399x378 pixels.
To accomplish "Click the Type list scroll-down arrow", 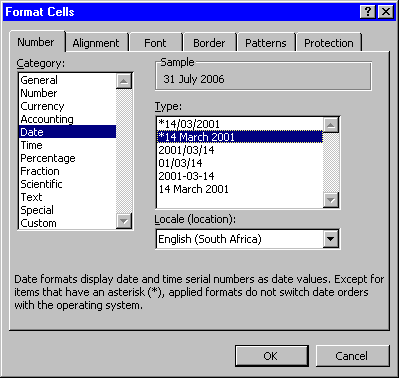I will pyautogui.click(x=331, y=200).
